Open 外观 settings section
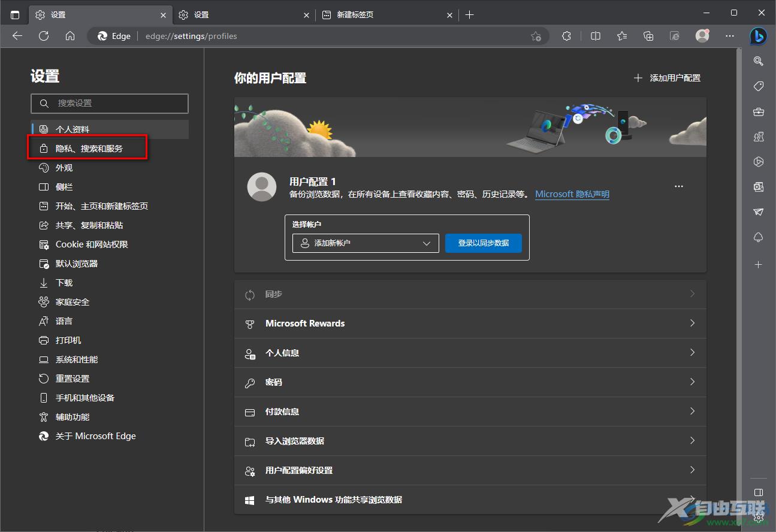This screenshot has height=532, width=776. pos(110,168)
